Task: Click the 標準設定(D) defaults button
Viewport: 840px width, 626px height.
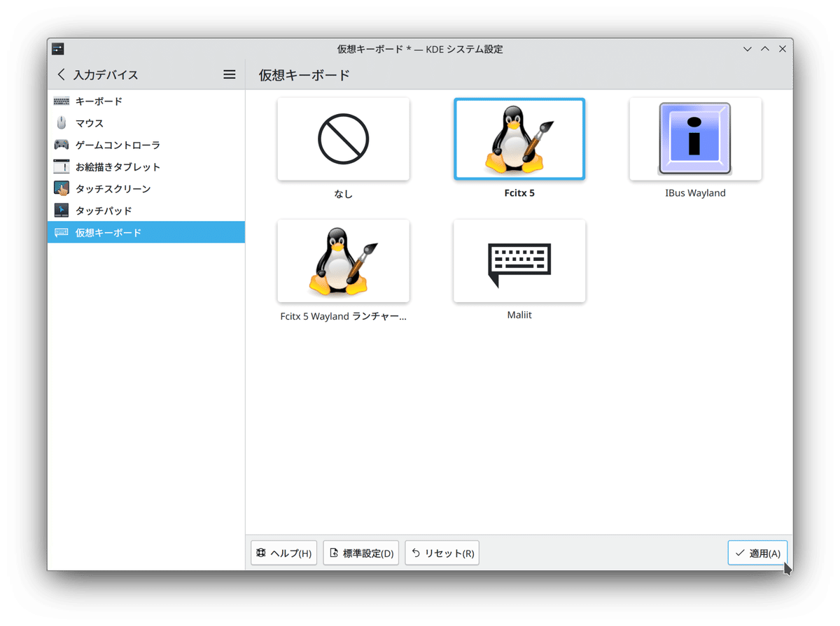Action: coord(361,553)
